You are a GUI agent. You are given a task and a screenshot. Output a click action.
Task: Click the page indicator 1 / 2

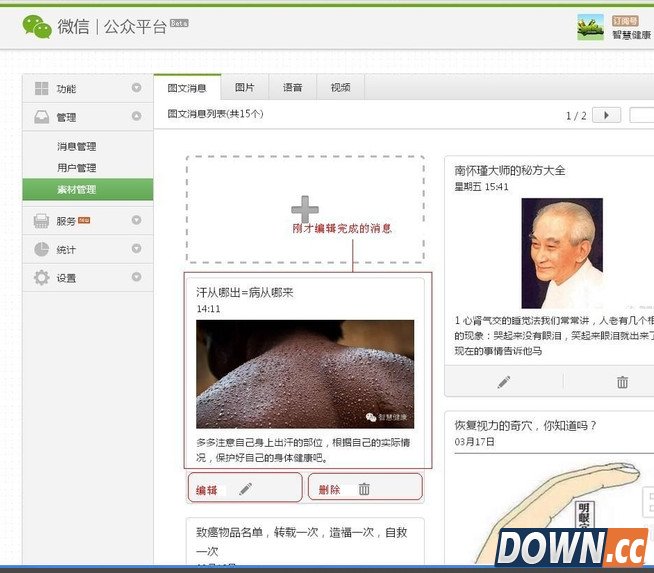coord(576,116)
